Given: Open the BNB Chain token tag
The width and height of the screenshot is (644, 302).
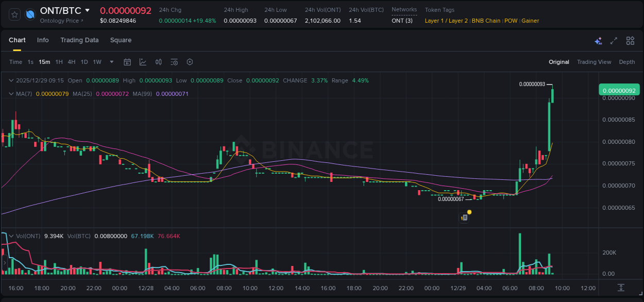Looking at the screenshot, I should point(486,21).
